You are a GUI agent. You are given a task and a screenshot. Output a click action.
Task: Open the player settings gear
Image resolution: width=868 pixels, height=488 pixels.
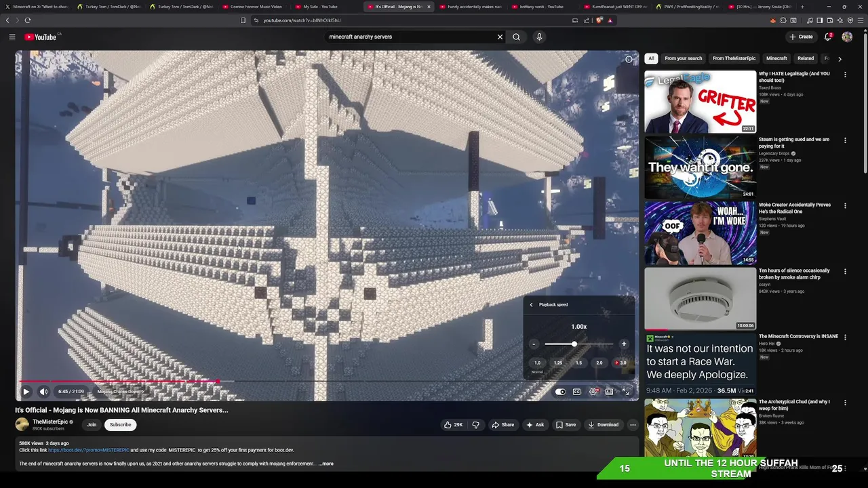pyautogui.click(x=593, y=391)
